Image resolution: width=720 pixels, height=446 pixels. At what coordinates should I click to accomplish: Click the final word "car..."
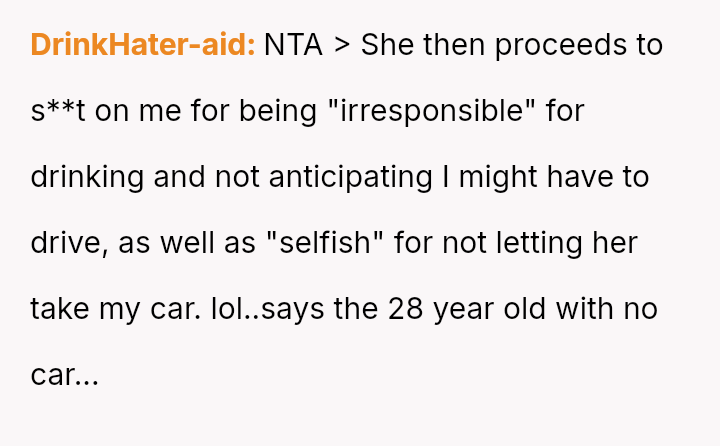[x=64, y=375]
